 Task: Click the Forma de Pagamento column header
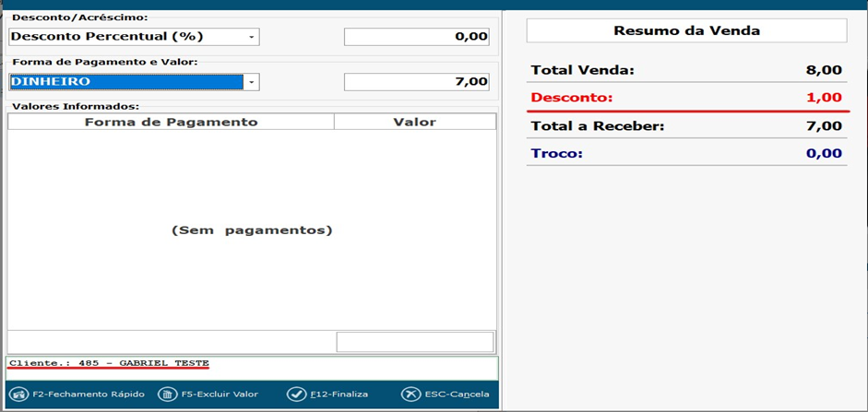click(171, 122)
